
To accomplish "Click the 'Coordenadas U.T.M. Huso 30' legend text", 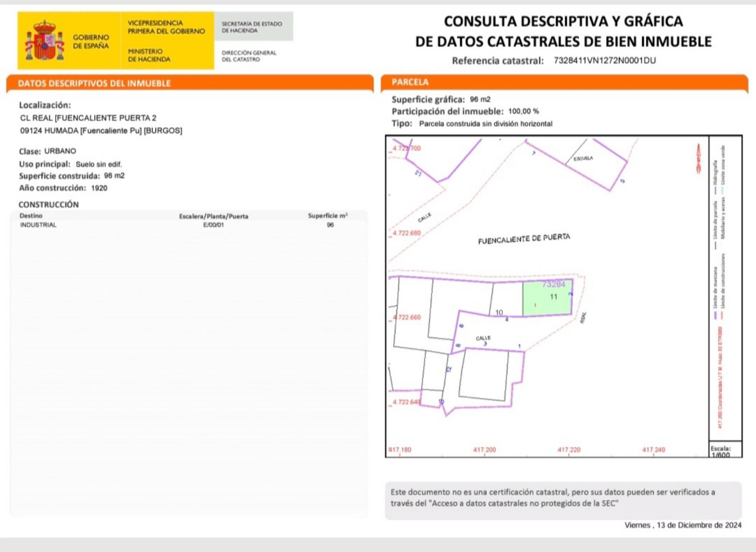I will tap(720, 378).
